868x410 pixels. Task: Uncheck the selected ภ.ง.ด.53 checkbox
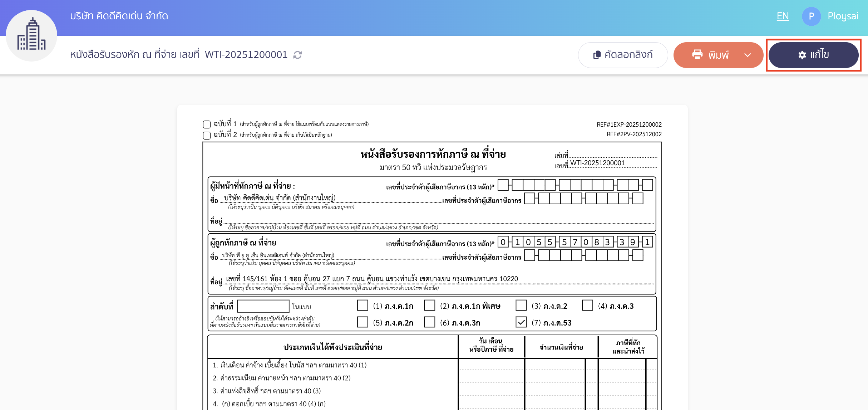click(x=521, y=322)
